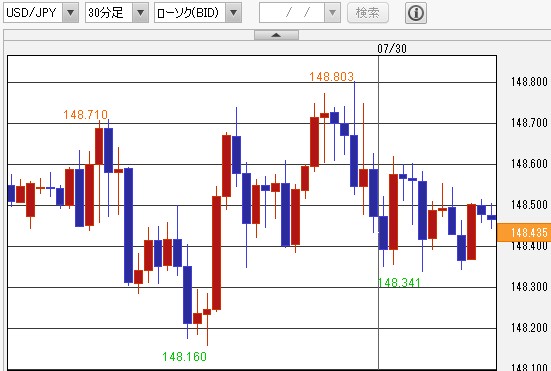Open the info icon button
Screen dimensions: 551x371
point(416,13)
